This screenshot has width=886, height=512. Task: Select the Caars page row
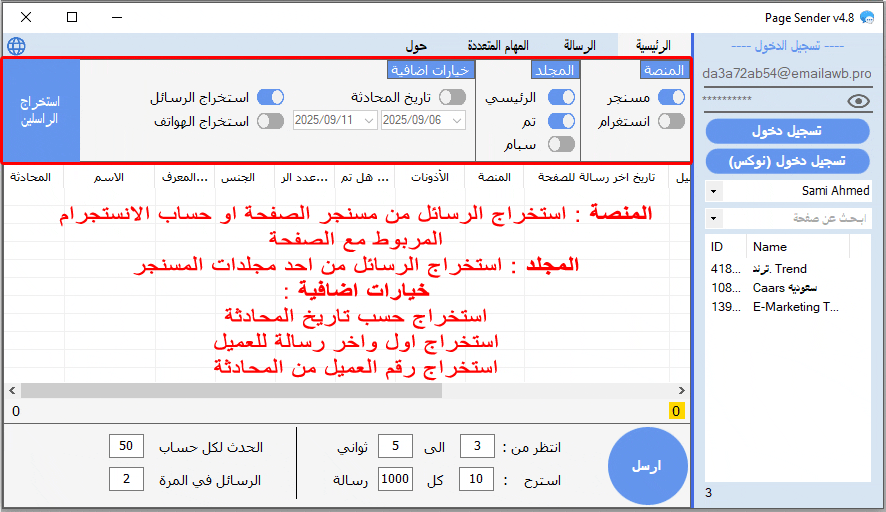point(787,288)
